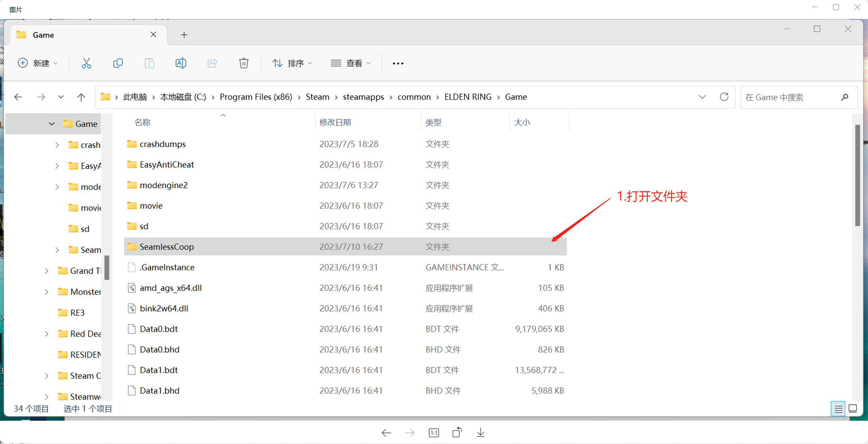Expand the Grand T folder in tree
Screen dimensions: 868x444
pyautogui.click(x=47, y=271)
